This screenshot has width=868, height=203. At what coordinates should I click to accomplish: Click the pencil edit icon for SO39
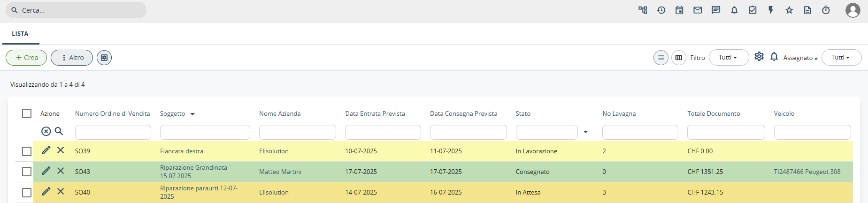(x=46, y=150)
